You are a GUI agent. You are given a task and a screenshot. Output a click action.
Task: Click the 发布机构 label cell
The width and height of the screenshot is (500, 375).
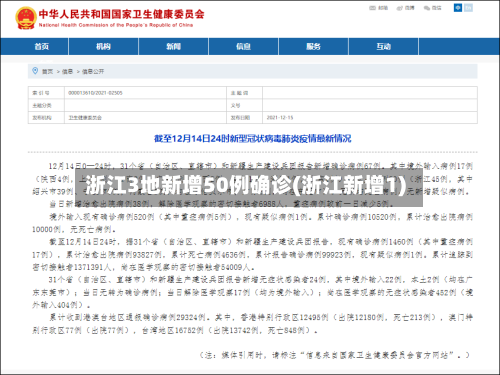(46, 118)
